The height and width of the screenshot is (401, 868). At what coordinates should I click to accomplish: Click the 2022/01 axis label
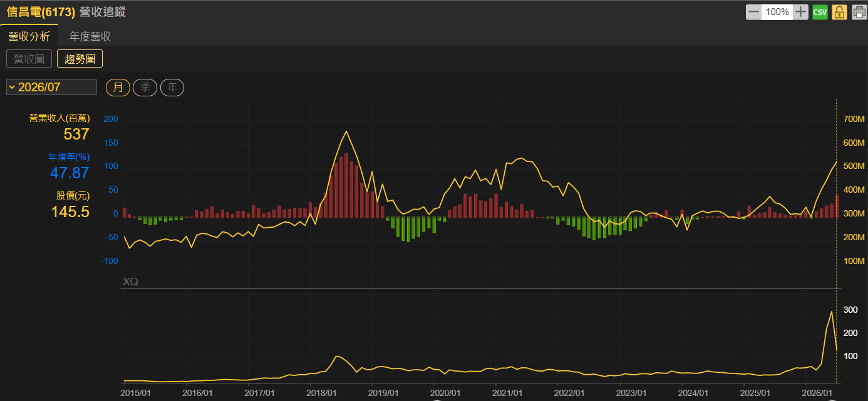pyautogui.click(x=569, y=393)
